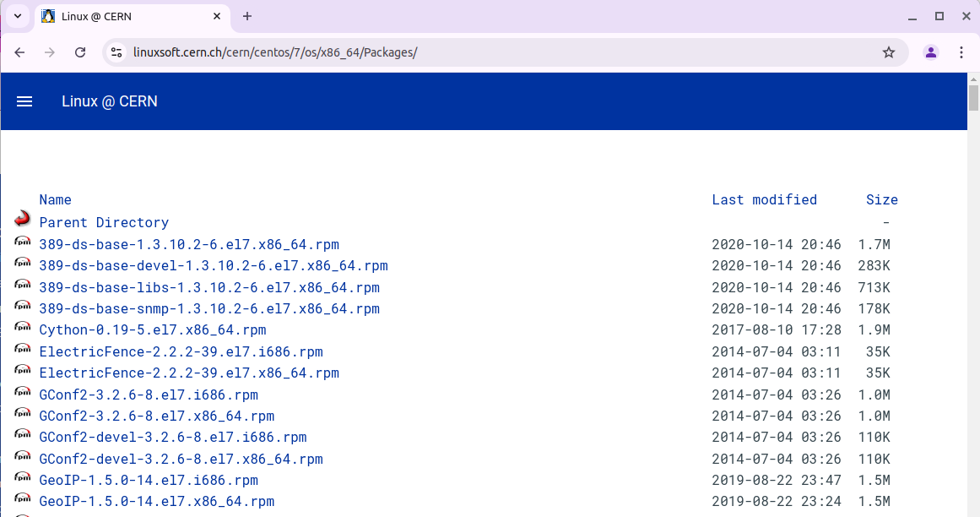Screen dimensions: 980x517
Task: Download 389-ds-base-snmp-1.3.10.2-6.el7.x86_64.rpm
Action: click(x=209, y=309)
